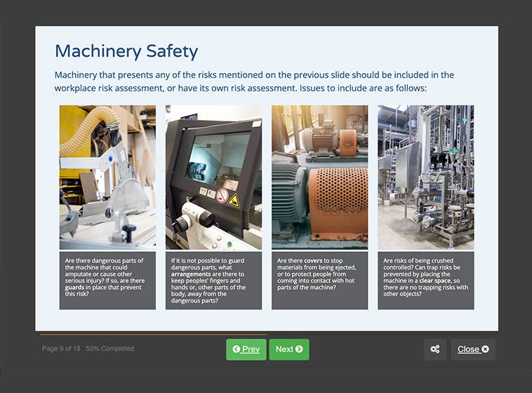Click the yellow warning triangle sticker

(x=234, y=201)
